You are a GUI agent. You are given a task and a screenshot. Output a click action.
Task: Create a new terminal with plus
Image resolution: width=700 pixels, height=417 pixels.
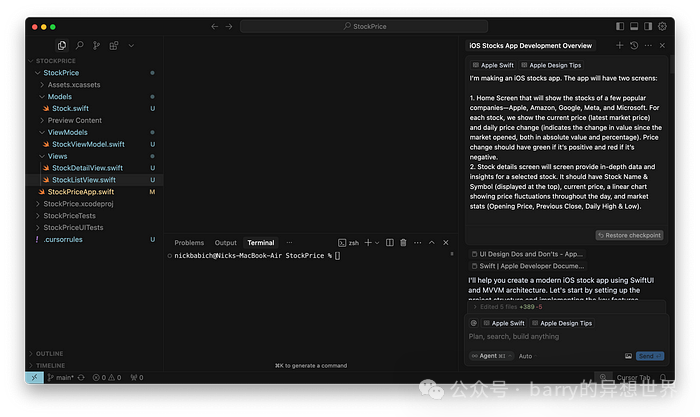pos(368,243)
